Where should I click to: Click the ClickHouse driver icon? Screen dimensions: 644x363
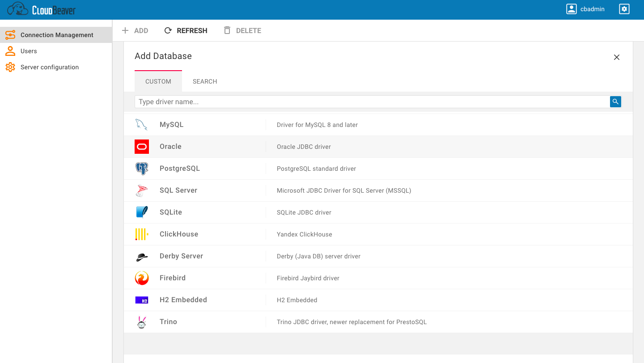pos(142,234)
